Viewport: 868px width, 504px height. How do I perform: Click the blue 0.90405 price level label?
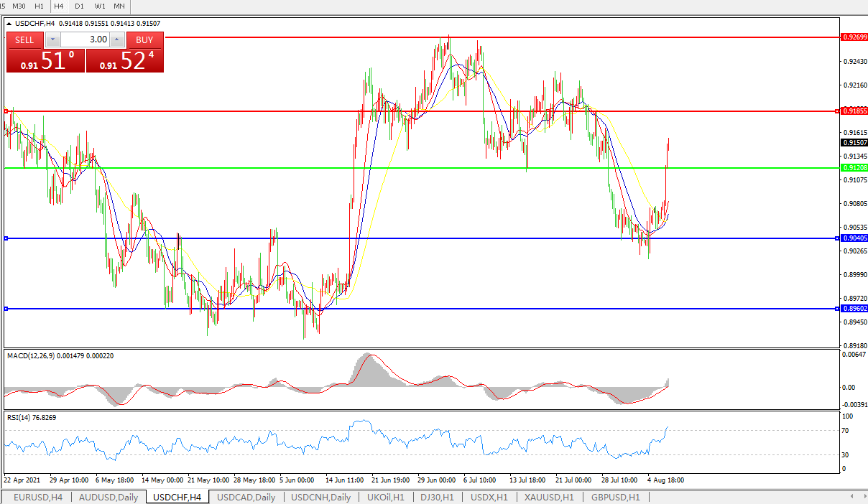tap(854, 238)
